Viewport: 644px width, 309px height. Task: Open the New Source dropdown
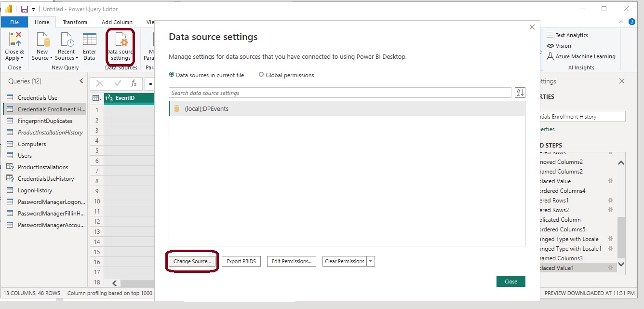click(x=42, y=58)
